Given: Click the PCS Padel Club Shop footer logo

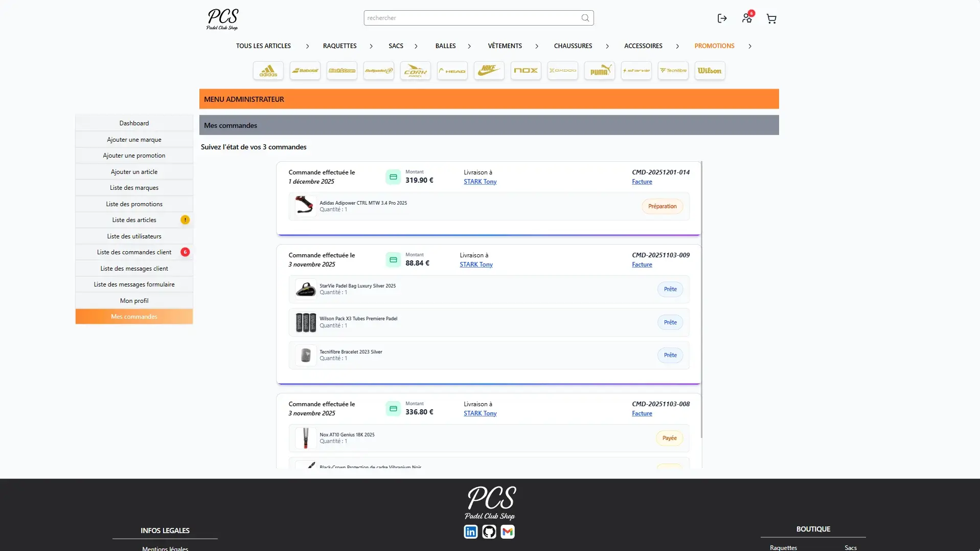Looking at the screenshot, I should coord(491,503).
